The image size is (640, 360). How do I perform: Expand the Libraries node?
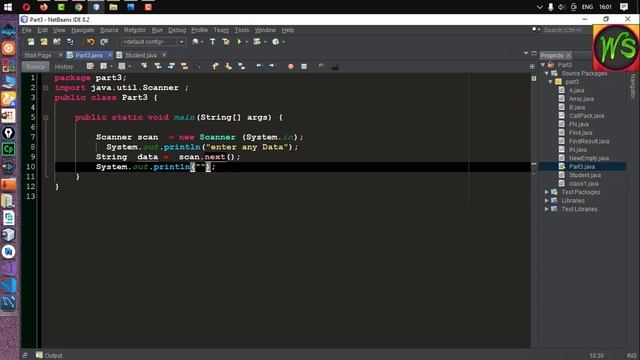coord(547,201)
